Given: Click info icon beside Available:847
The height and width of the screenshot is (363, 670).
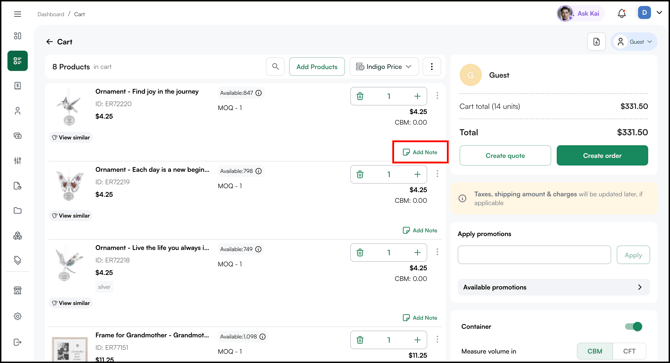Looking at the screenshot, I should pos(259,93).
